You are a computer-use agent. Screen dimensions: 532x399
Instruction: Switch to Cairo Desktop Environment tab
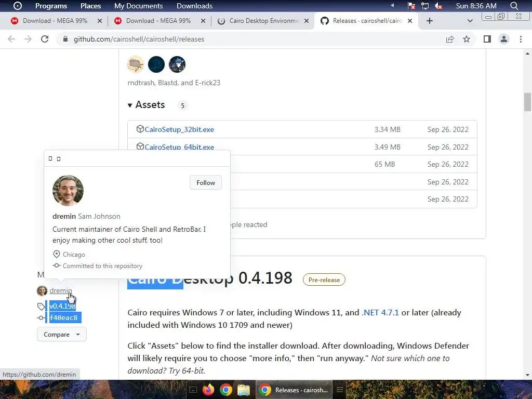point(263,21)
